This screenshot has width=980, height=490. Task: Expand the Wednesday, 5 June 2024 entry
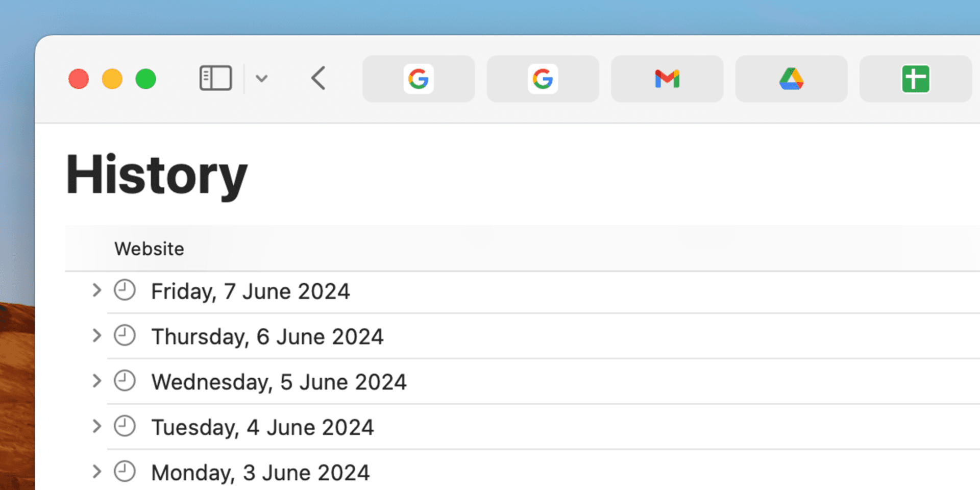[x=96, y=380]
